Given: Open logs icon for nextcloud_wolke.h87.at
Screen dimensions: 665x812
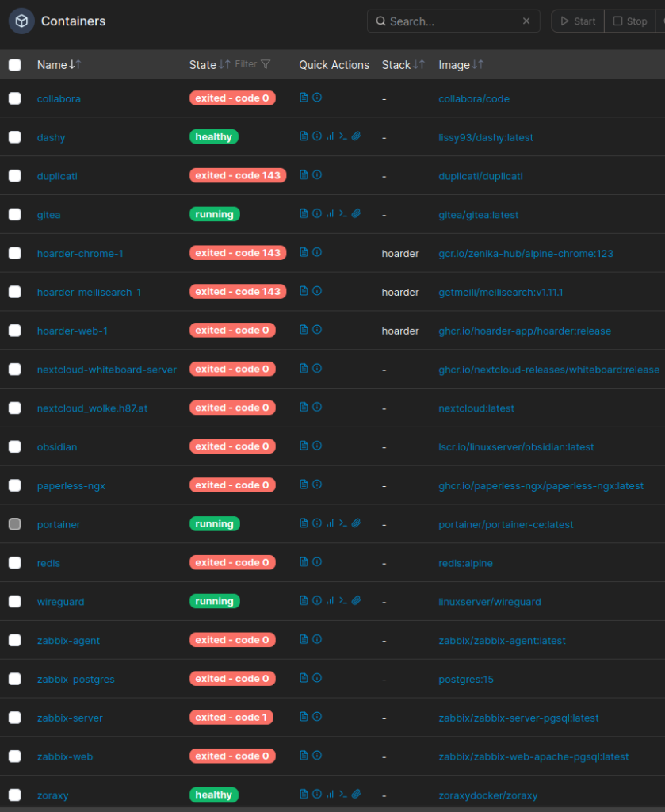Looking at the screenshot, I should [x=304, y=407].
